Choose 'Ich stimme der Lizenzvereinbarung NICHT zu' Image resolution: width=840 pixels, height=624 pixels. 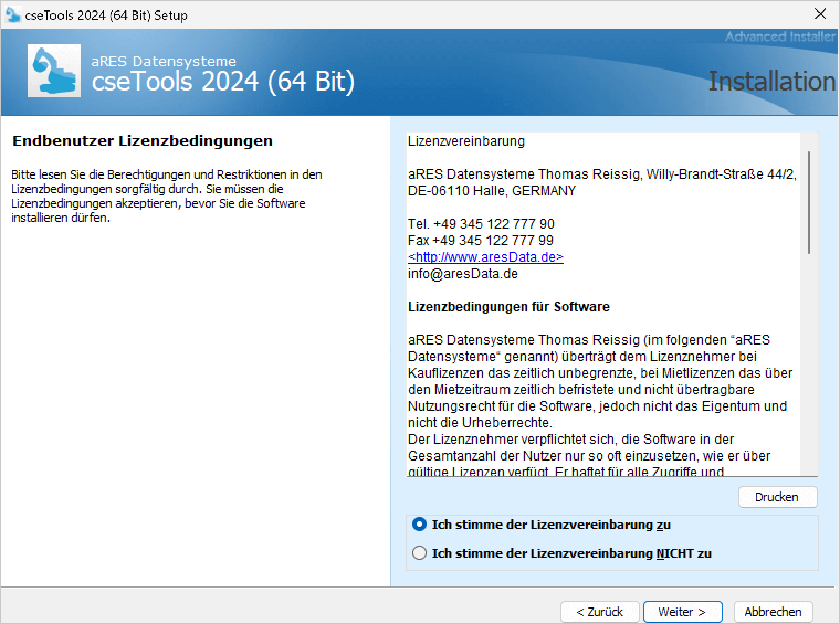coord(419,553)
